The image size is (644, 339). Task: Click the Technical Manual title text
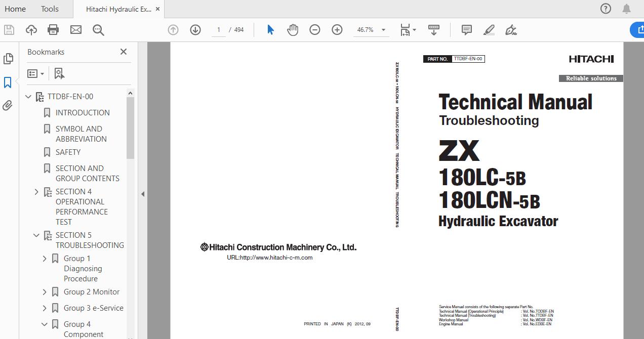tap(515, 102)
